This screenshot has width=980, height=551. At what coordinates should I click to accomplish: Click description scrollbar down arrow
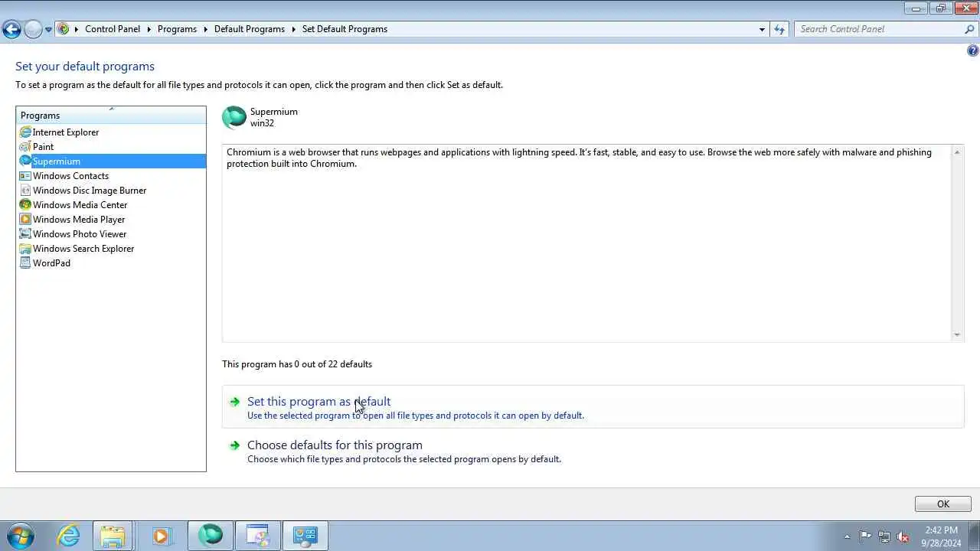[x=957, y=334]
